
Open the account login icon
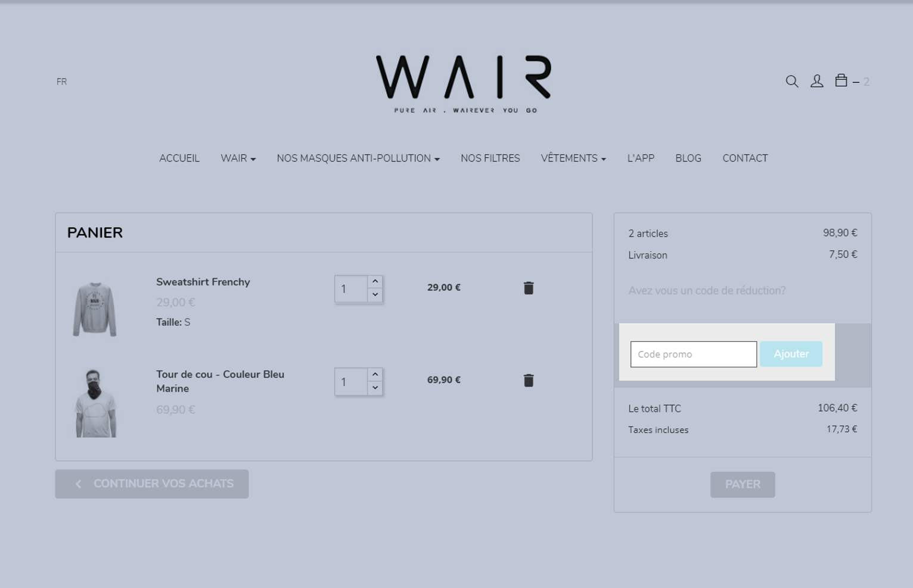tap(816, 81)
